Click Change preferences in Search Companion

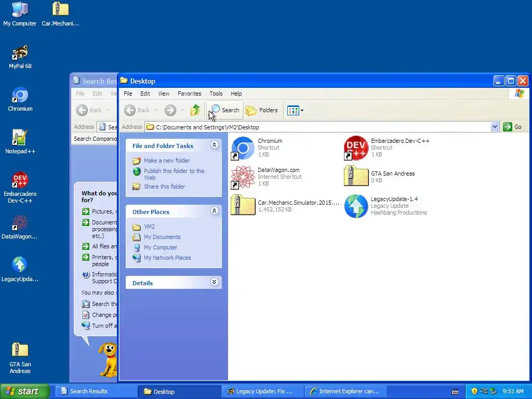click(x=99, y=314)
